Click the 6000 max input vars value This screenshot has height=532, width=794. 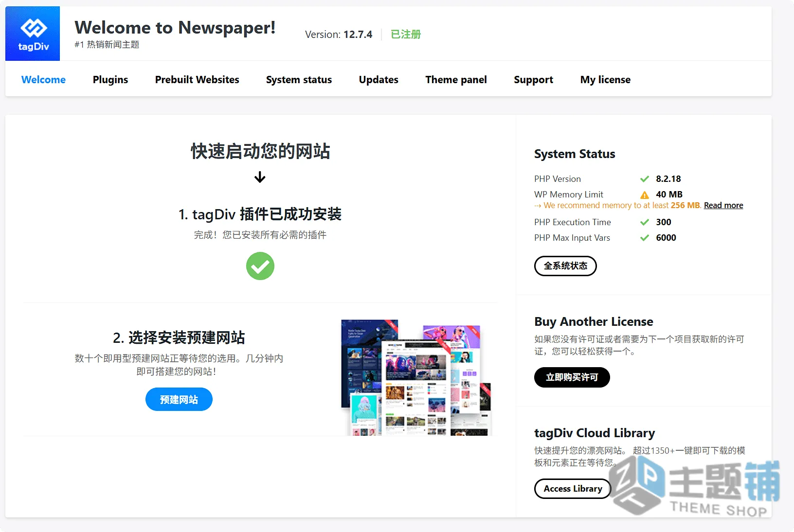(x=666, y=238)
